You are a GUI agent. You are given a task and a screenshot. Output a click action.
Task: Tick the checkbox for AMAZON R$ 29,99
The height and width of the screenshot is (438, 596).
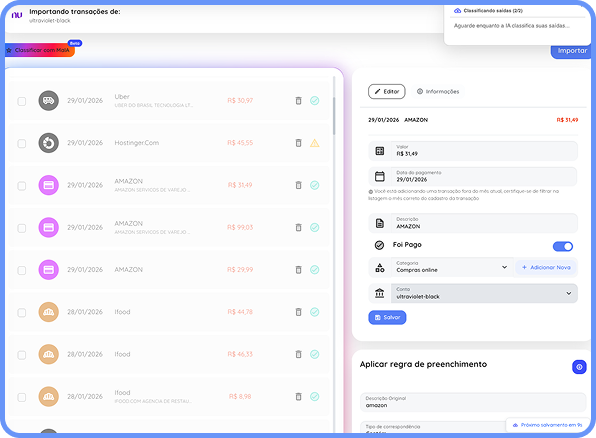(x=22, y=270)
